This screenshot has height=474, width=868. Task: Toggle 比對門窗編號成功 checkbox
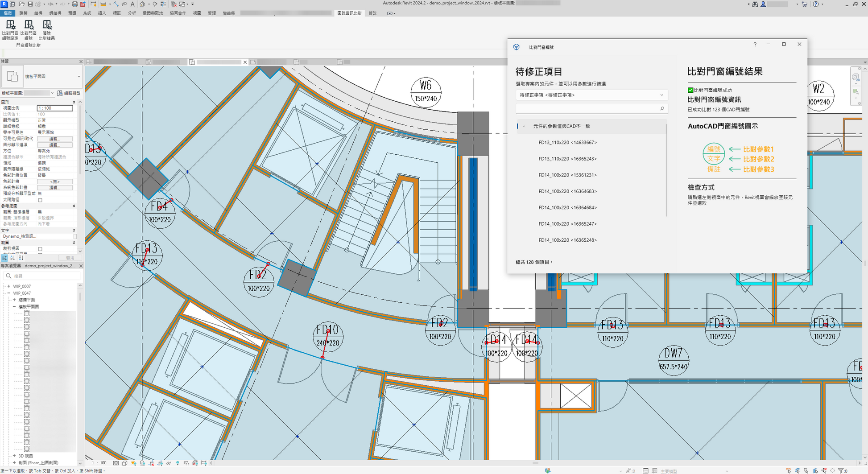coord(690,90)
